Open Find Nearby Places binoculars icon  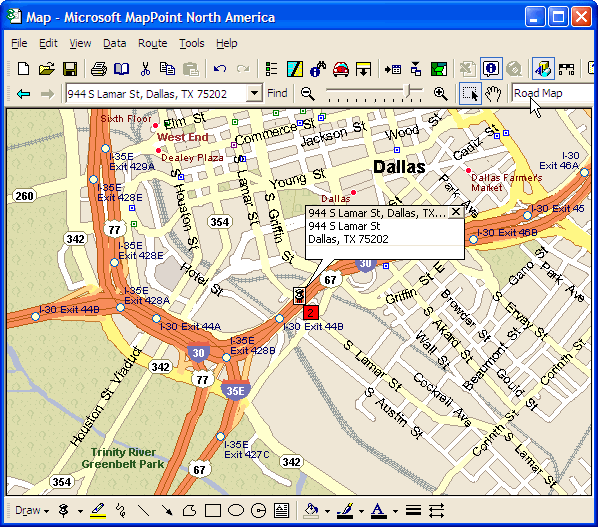318,69
